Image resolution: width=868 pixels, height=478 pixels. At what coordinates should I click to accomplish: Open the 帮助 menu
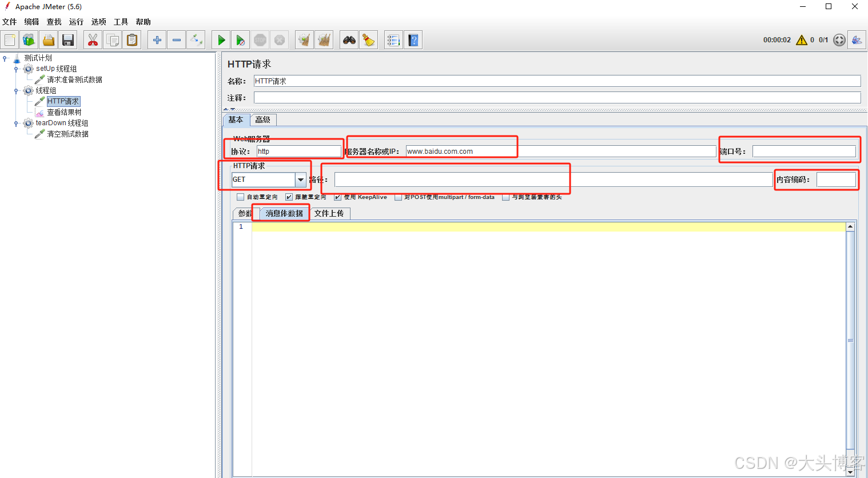click(144, 22)
